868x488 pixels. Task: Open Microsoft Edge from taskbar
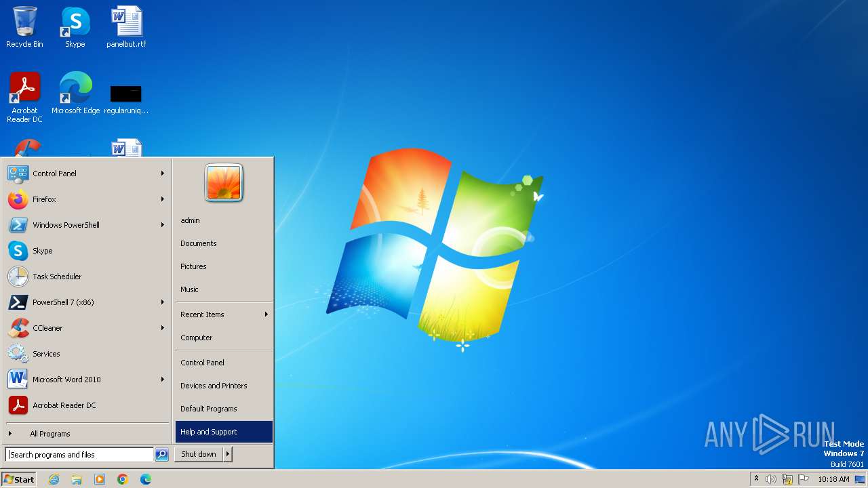tap(146, 479)
